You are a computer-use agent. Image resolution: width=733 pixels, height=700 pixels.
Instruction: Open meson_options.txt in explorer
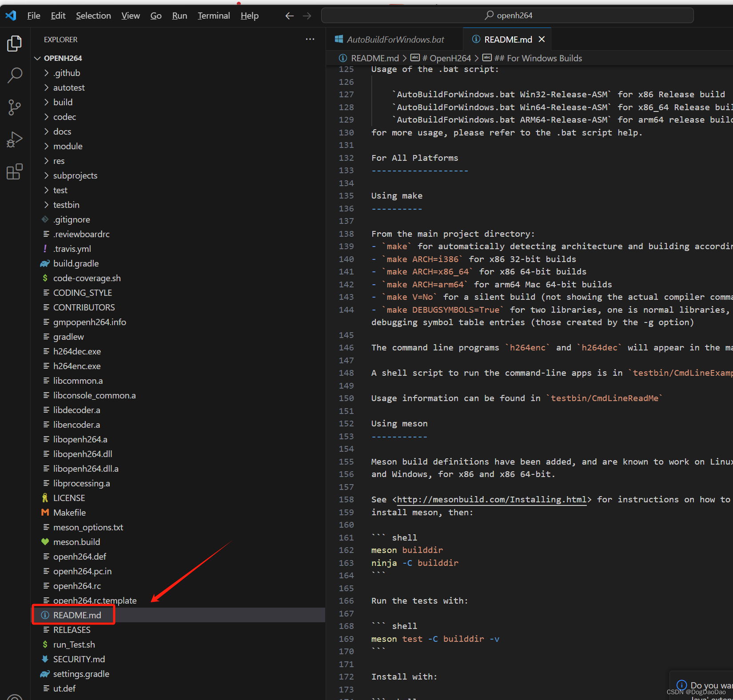coord(88,527)
